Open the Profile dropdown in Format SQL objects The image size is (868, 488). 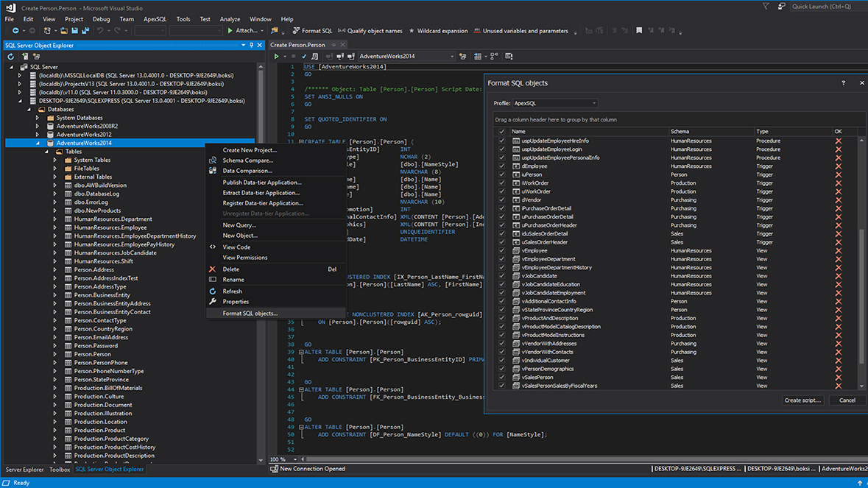[593, 103]
